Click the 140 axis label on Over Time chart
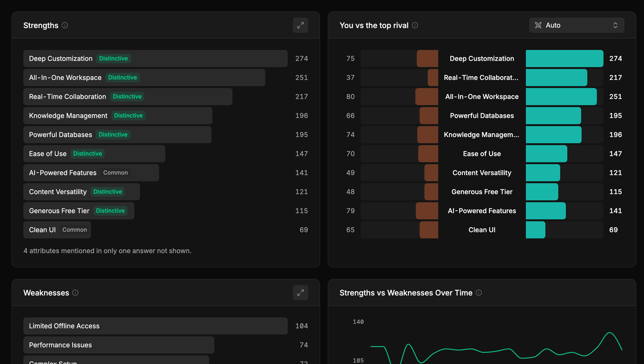The height and width of the screenshot is (364, 644). coord(358,321)
